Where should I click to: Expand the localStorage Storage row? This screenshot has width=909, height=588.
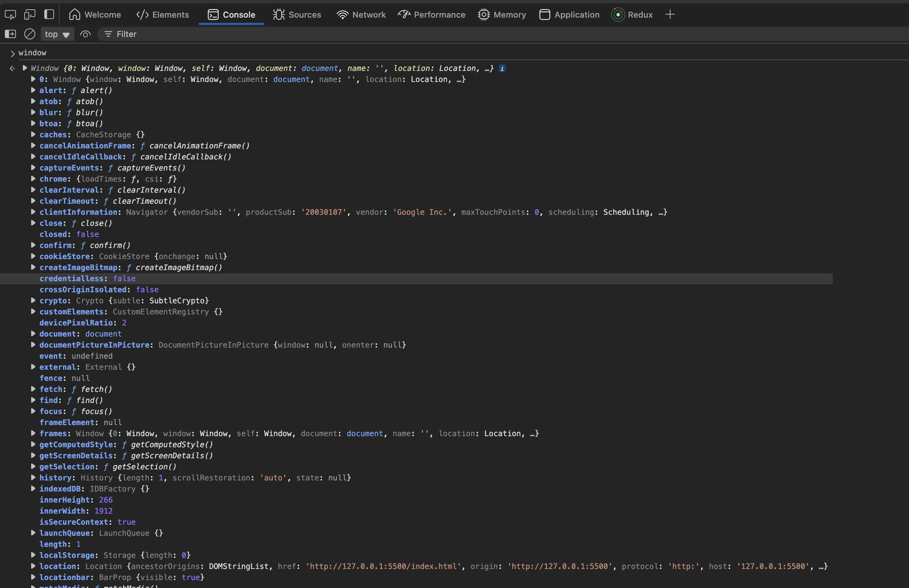(33, 555)
